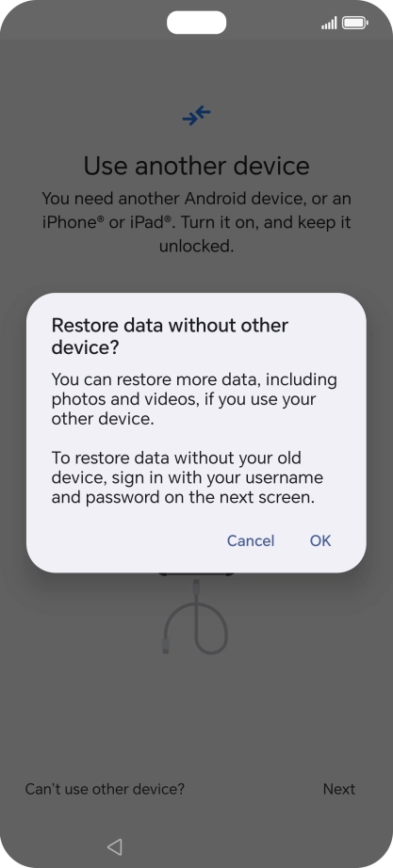Cancel the restore data dialog
This screenshot has height=868, width=393.
coord(251,540)
